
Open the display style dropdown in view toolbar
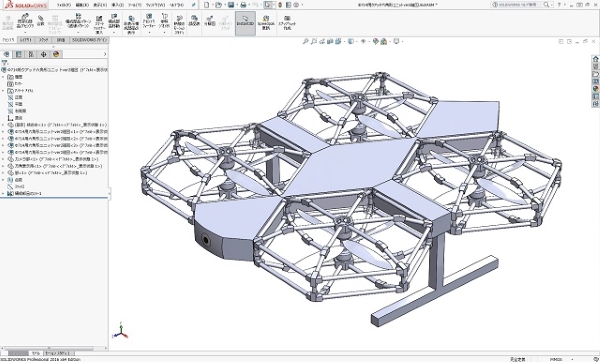pos(351,41)
